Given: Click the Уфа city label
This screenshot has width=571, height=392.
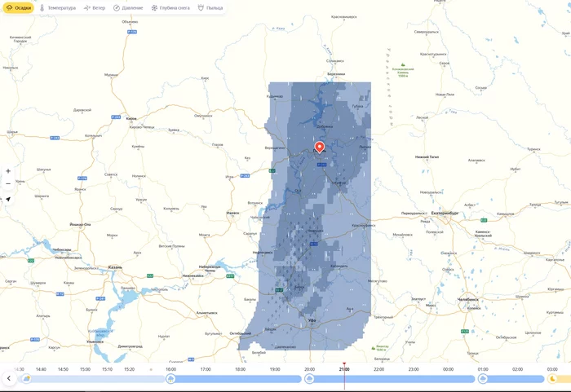Looking at the screenshot, I should pos(312,320).
